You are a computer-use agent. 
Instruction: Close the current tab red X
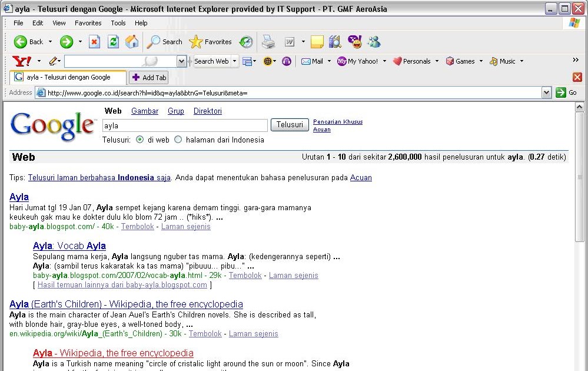tap(577, 77)
